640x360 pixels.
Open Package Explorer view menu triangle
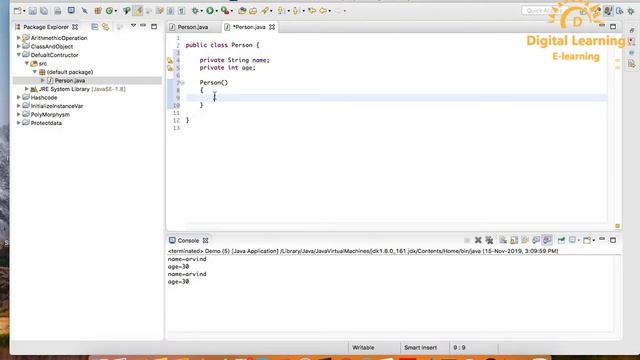133,26
